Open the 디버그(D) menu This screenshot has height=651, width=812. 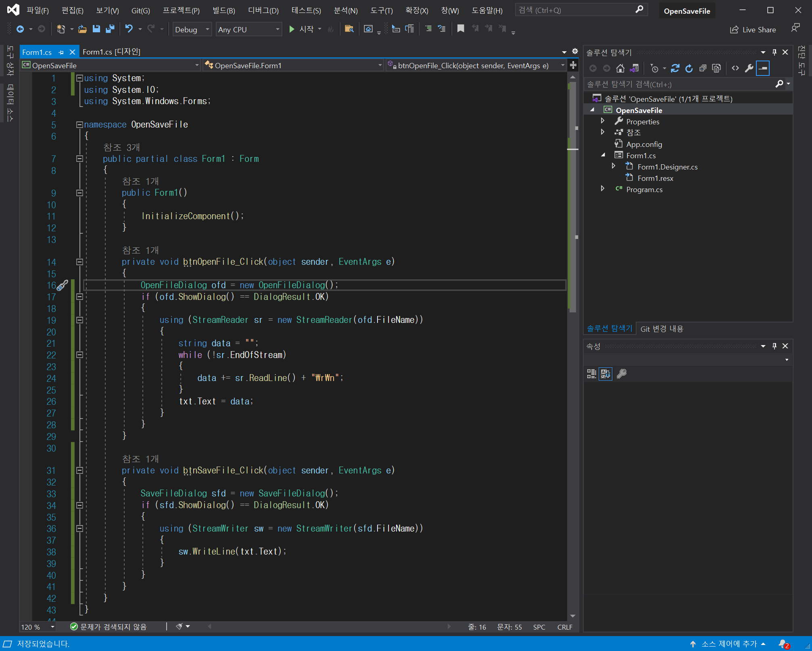(263, 11)
